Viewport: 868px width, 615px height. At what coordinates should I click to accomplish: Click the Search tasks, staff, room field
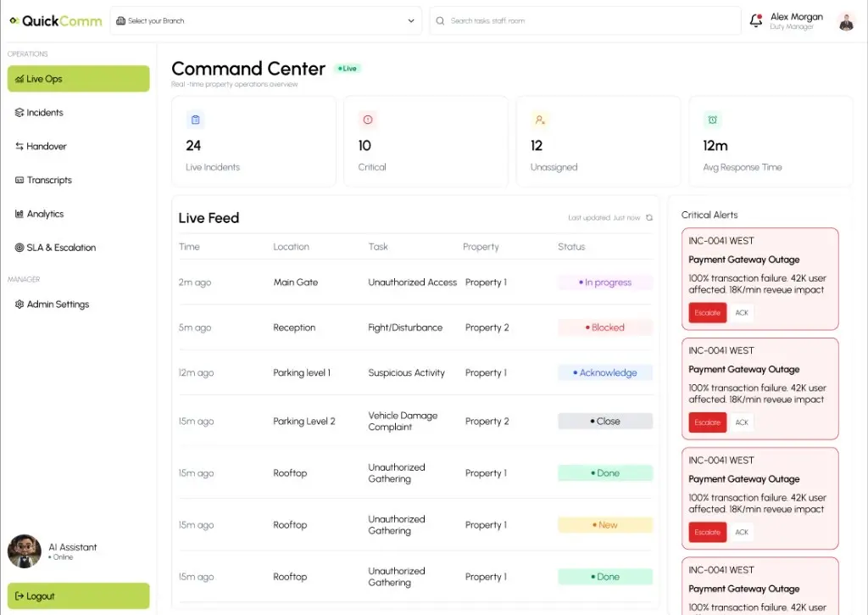[x=585, y=21]
